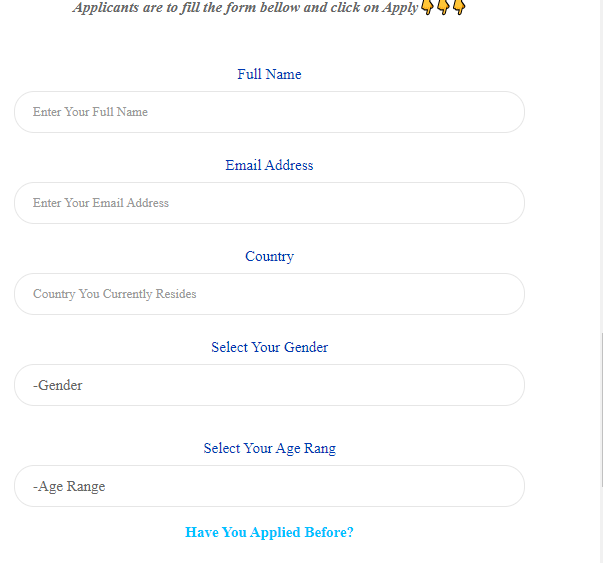Select the Country label text

pos(269,257)
